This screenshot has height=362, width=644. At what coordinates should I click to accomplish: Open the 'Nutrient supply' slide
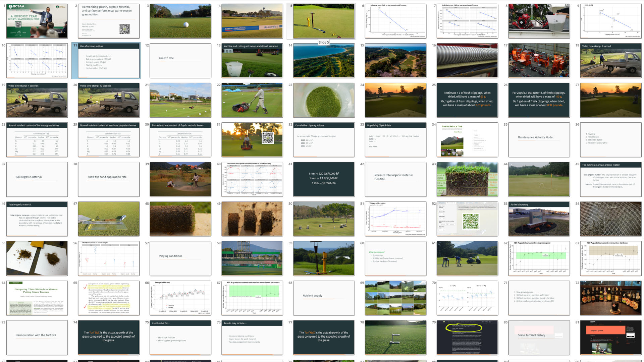coord(324,298)
